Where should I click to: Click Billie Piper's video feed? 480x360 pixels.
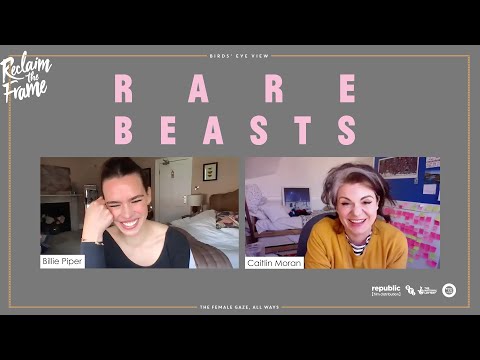(x=139, y=213)
